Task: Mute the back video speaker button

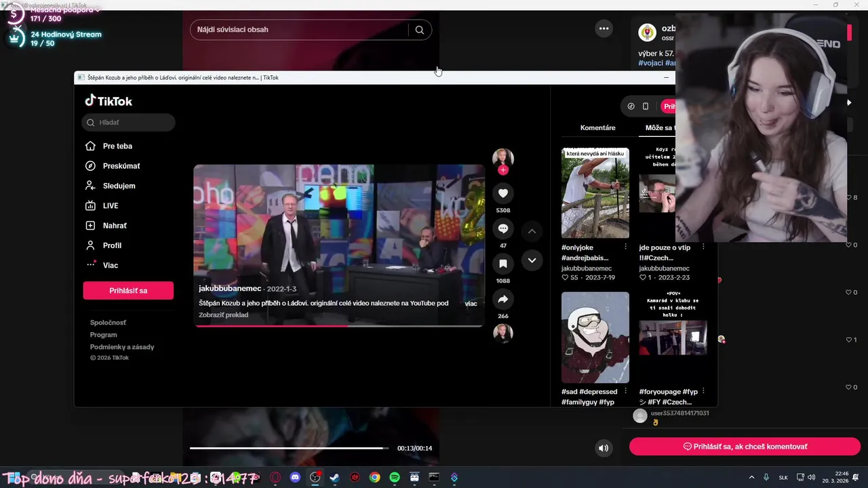Action: pos(604,448)
